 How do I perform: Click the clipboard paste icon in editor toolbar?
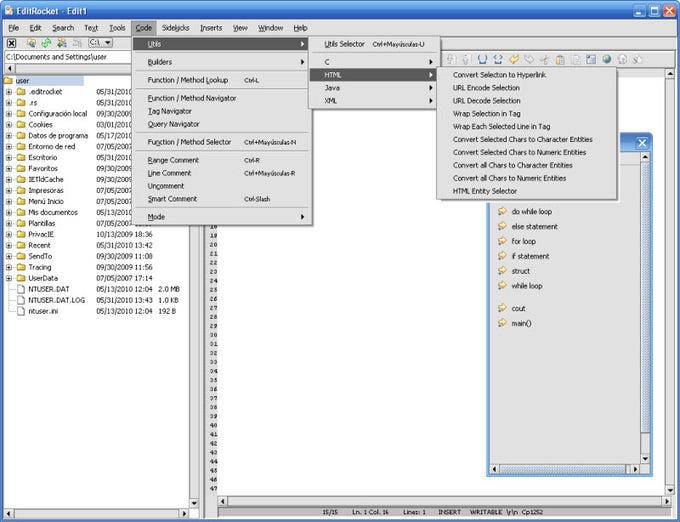pyautogui.click(x=560, y=59)
